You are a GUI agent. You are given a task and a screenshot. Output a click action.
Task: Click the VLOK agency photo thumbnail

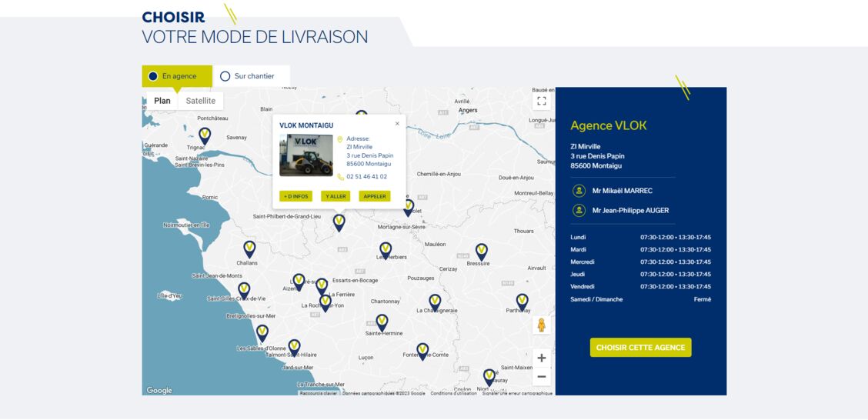(x=306, y=155)
